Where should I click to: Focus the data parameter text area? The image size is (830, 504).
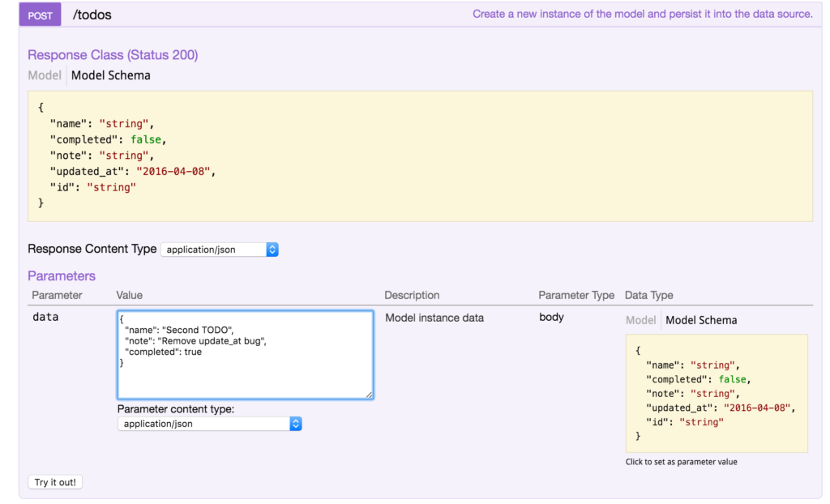(245, 354)
